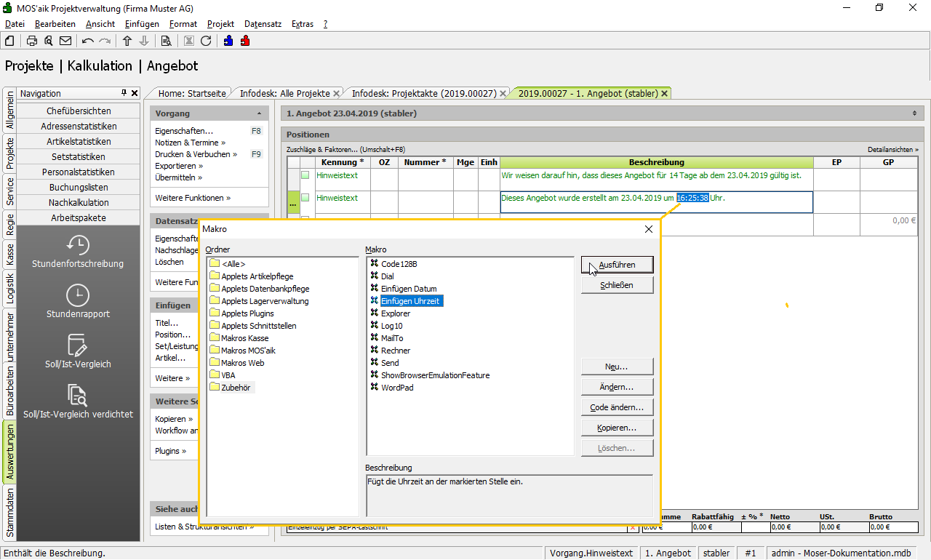Select the Makros MOS'aik folder
Viewport: 931px width, 560px height.
tap(248, 351)
